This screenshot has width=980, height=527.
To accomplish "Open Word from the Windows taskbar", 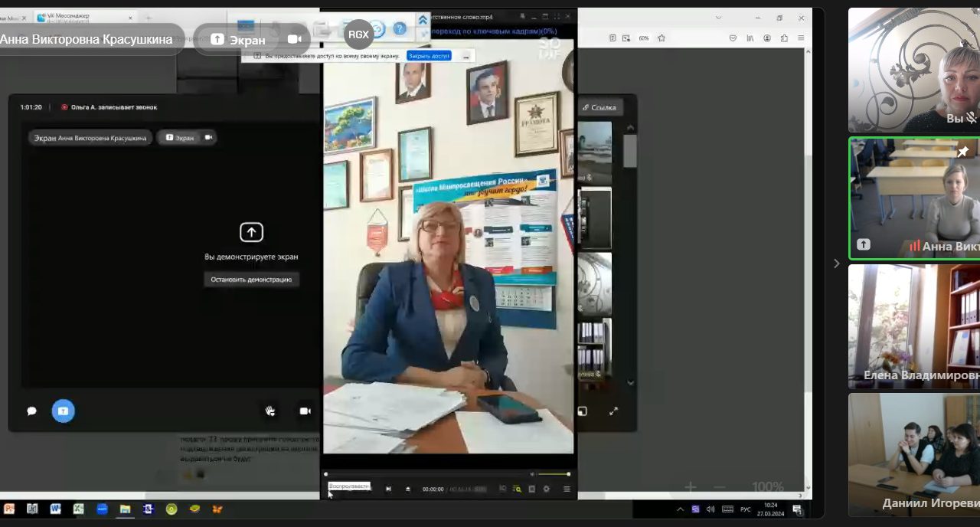I will click(x=55, y=509).
